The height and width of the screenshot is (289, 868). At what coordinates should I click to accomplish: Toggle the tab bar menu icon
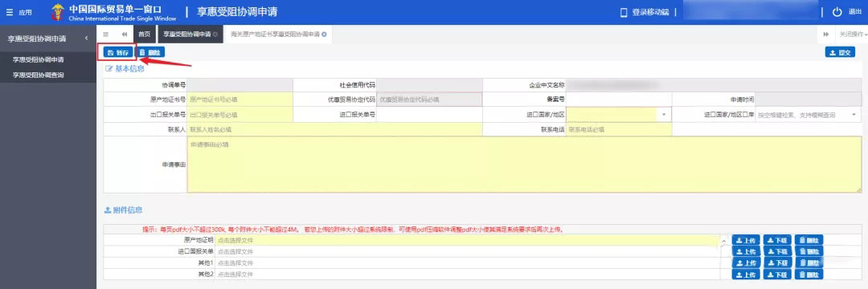point(106,34)
